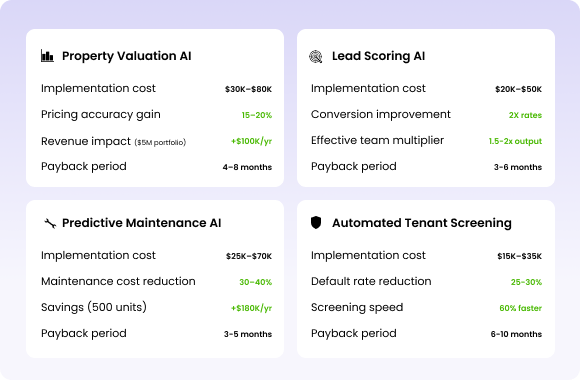This screenshot has width=580, height=380.
Task: Click the $15K–$35K cost value
Action: [x=519, y=256]
